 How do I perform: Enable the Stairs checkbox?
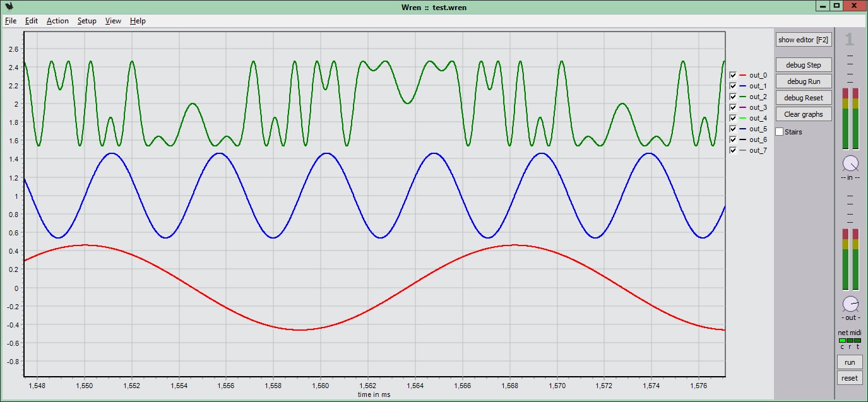click(780, 132)
